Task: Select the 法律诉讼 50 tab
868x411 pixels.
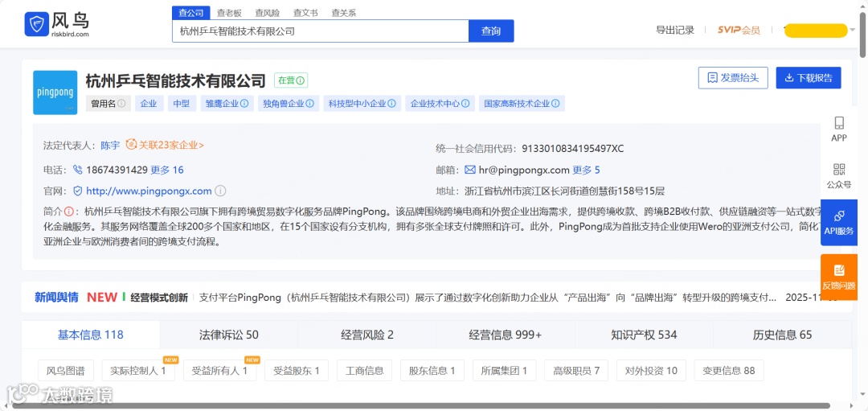Action: (228, 335)
